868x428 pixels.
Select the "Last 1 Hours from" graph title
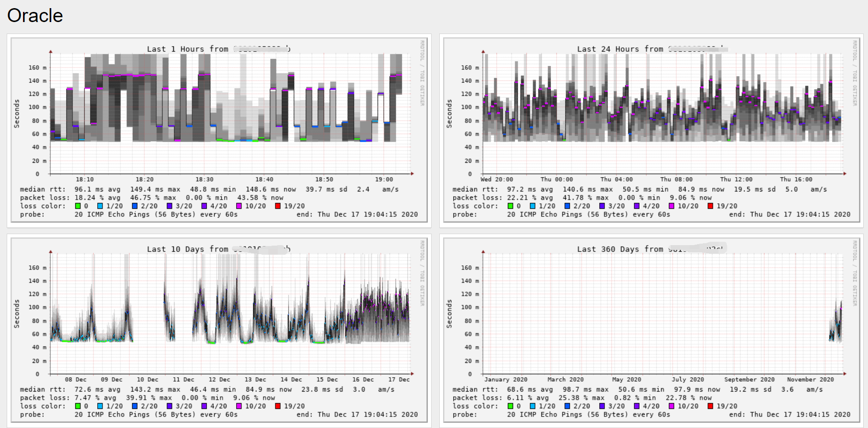click(187, 49)
